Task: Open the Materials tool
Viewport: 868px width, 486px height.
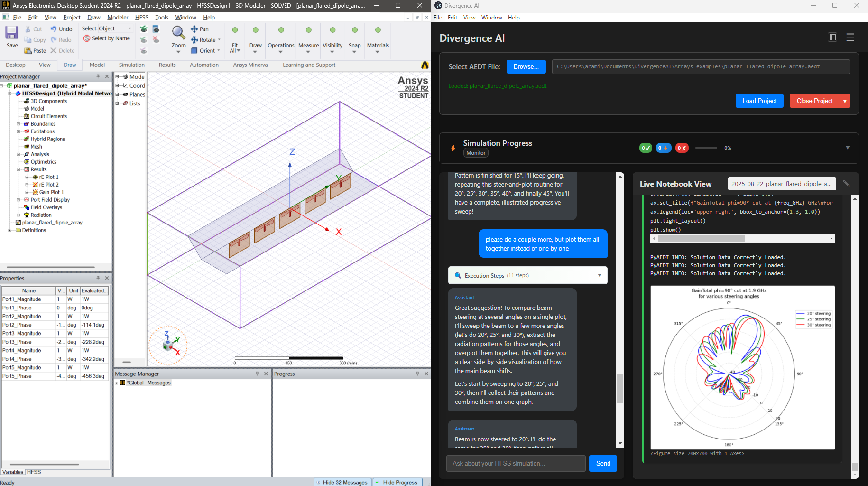Action: (378, 30)
